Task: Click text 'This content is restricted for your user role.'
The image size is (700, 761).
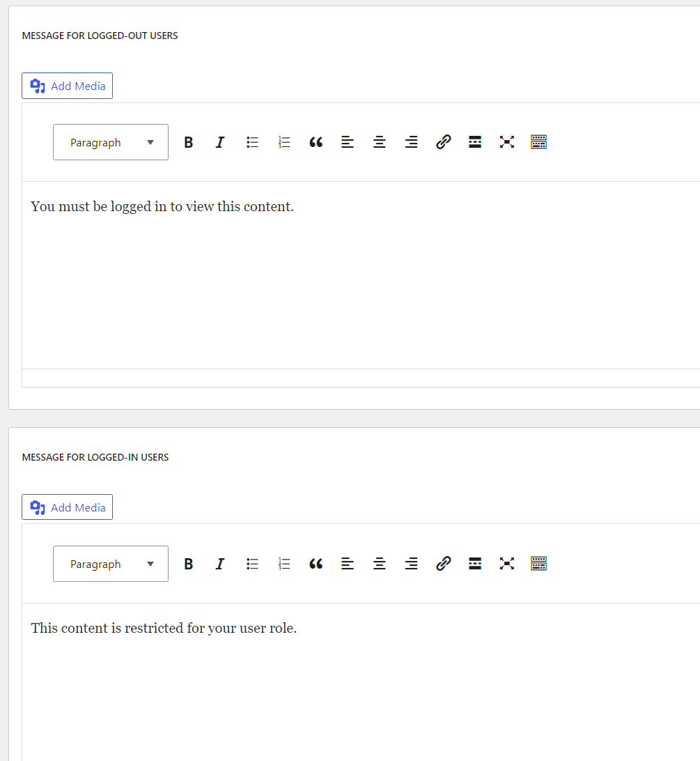Action: (x=164, y=628)
